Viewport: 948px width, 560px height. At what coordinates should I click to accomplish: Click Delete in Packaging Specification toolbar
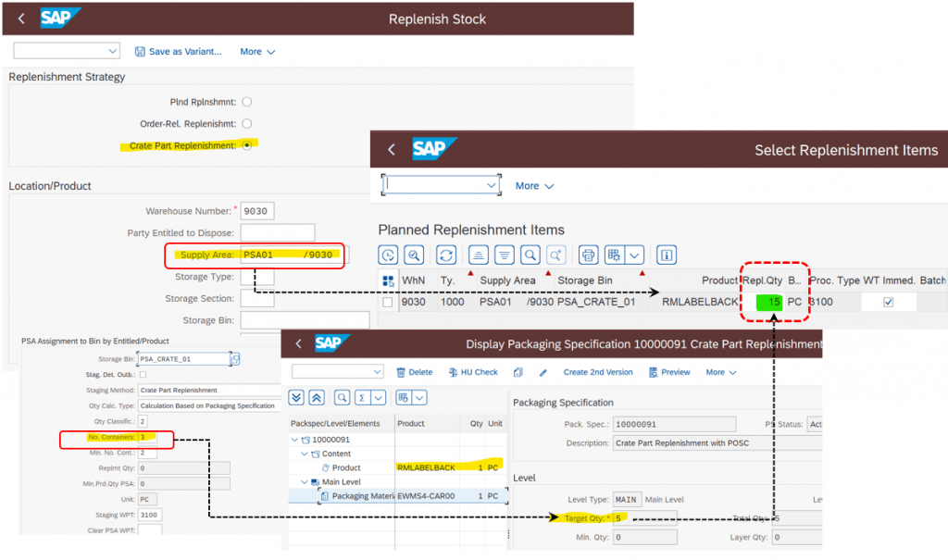click(414, 372)
